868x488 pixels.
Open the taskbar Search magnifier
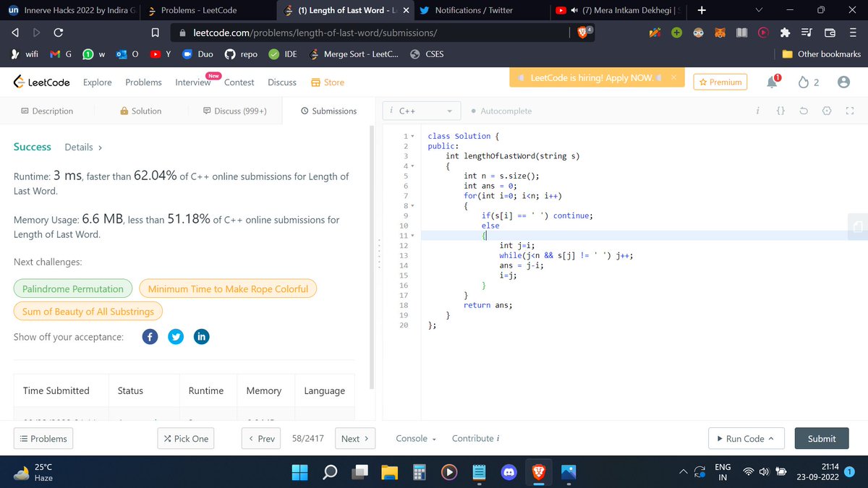click(330, 472)
